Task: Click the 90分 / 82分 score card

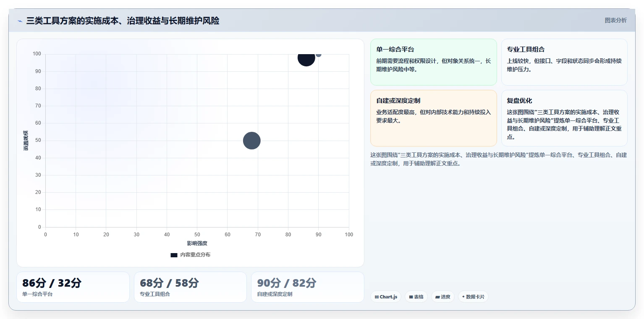Action: [x=307, y=287]
